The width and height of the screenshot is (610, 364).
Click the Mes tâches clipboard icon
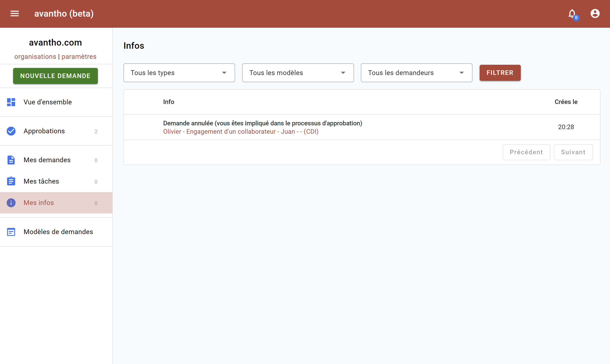coord(11,181)
